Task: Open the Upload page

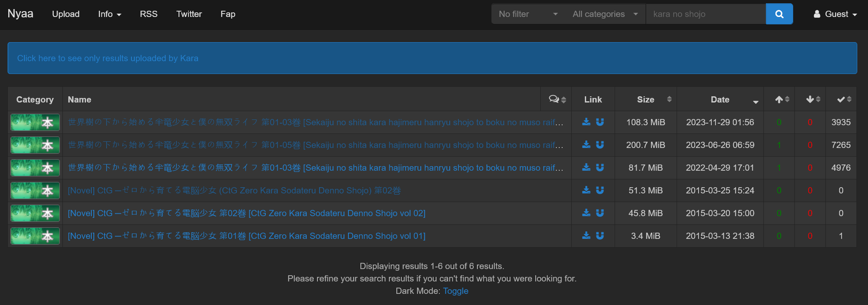Action: tap(66, 14)
